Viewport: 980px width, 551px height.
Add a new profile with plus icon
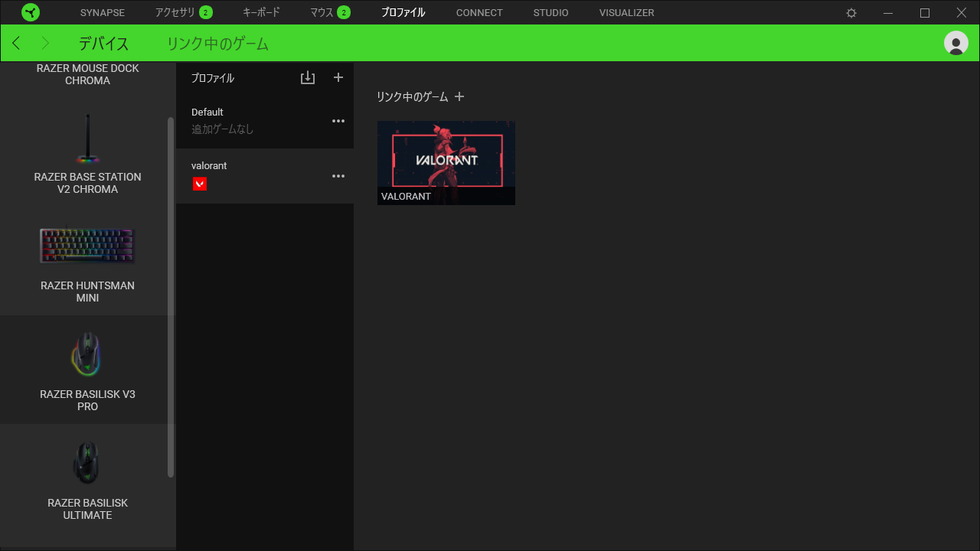[x=338, y=77]
